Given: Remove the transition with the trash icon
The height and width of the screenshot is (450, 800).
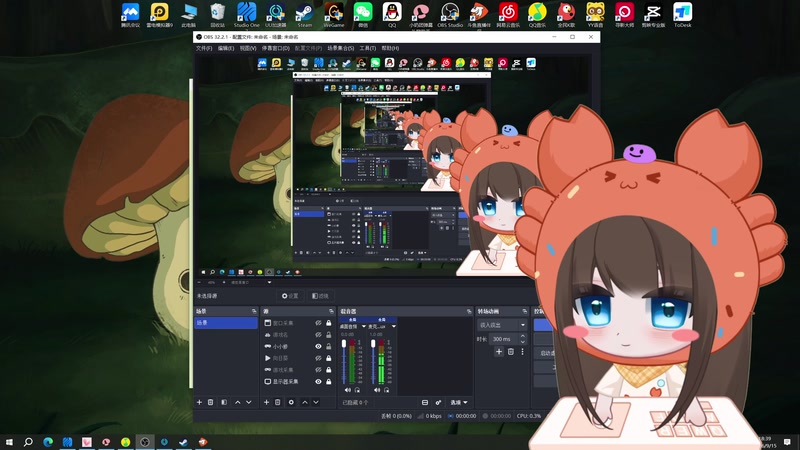Looking at the screenshot, I should pyautogui.click(x=511, y=352).
